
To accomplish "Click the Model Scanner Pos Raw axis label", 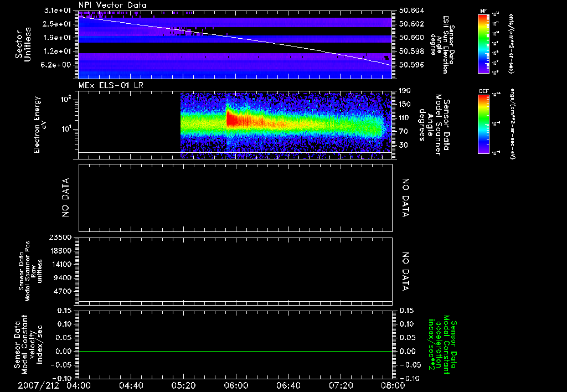I will coord(30,271).
